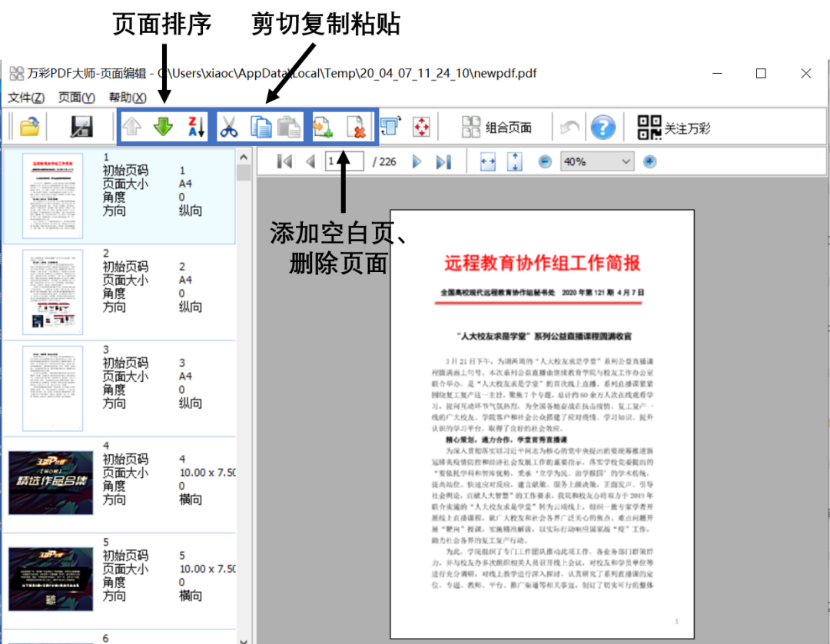Image resolution: width=830 pixels, height=644 pixels.
Task: Click the thumbnail list scroll-up arrow
Action: [244, 158]
